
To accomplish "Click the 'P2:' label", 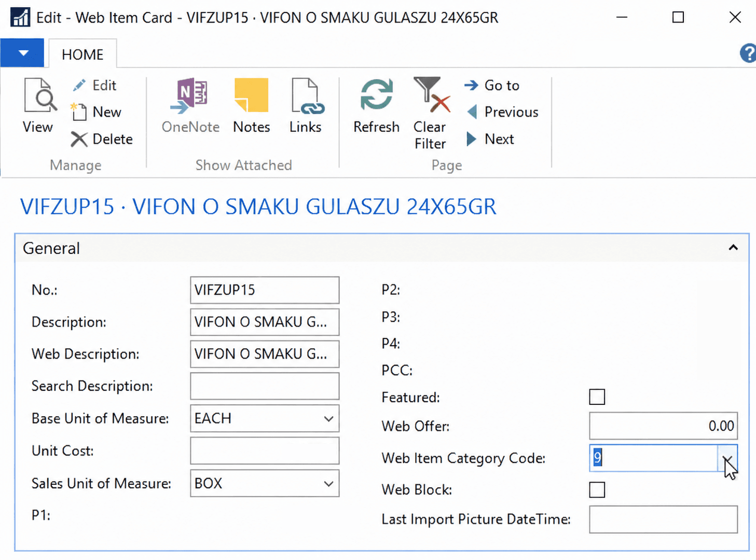I will pyautogui.click(x=391, y=290).
